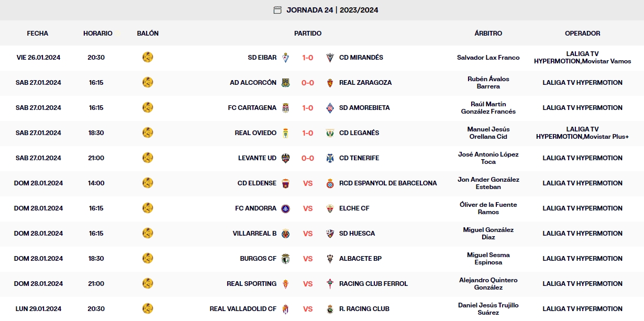
Task: Select the Racing Club Ferrol team name
Action: pyautogui.click(x=373, y=284)
